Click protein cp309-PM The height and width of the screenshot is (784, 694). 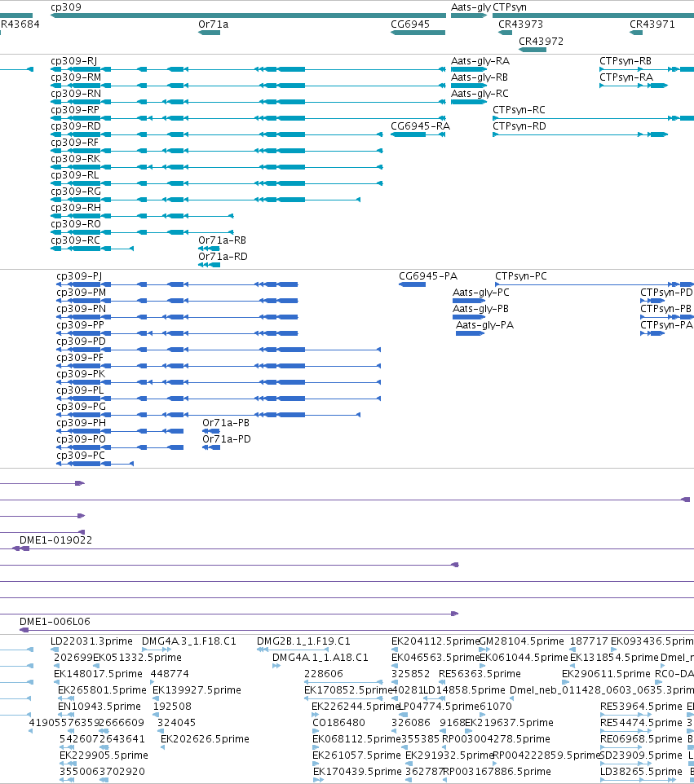(177, 301)
